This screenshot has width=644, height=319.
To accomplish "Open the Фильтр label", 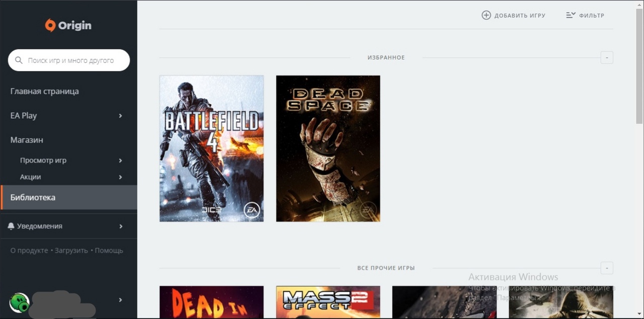I will point(592,16).
